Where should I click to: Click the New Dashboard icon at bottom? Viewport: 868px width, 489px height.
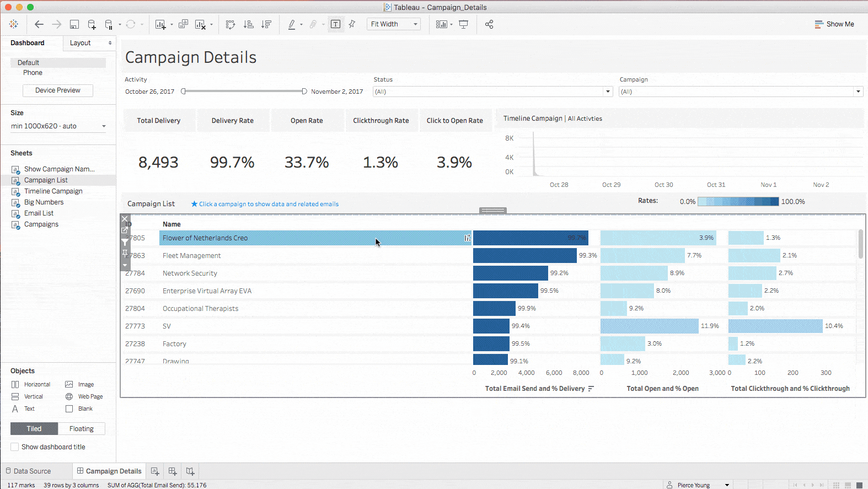(x=173, y=471)
